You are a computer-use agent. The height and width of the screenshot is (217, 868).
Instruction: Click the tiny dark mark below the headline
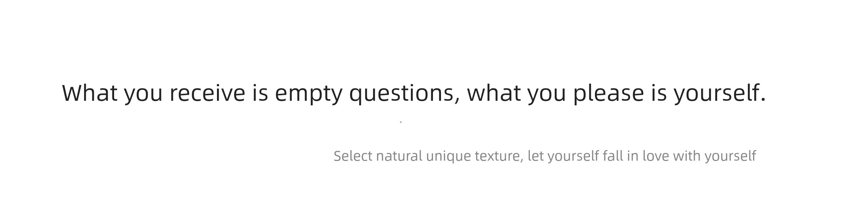pos(401,122)
